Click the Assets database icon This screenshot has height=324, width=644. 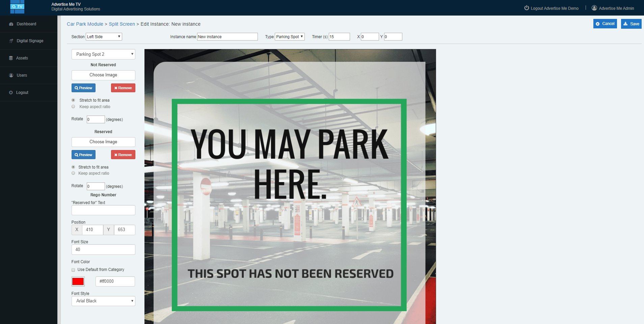11,58
